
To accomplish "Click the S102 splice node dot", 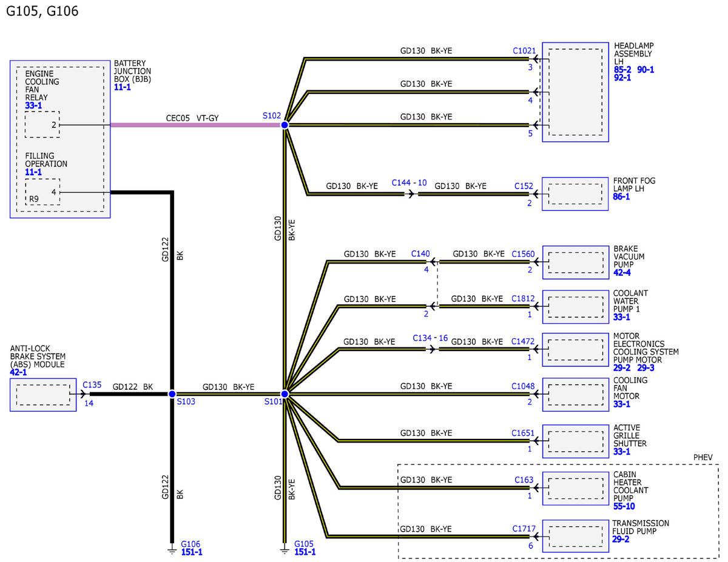I will 284,125.
